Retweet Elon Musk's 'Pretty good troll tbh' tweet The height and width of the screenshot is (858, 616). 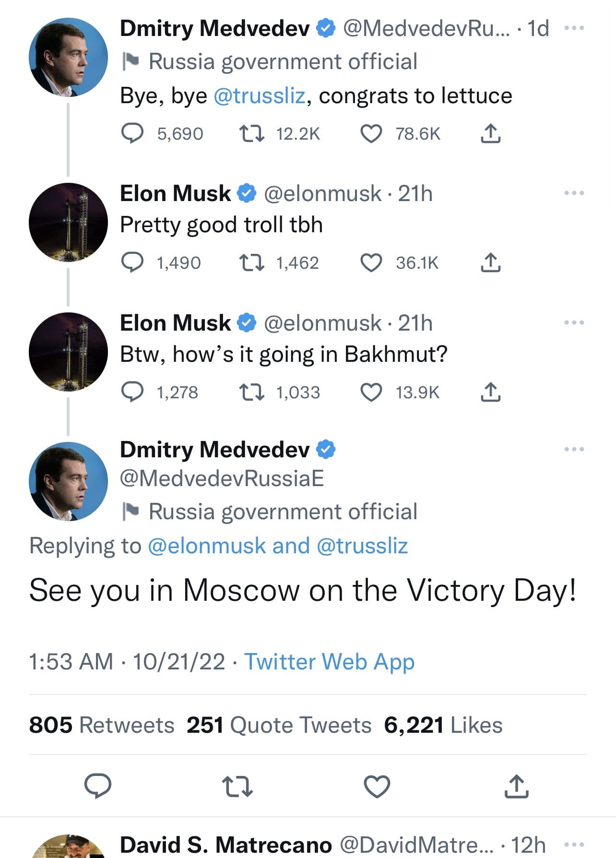251,263
